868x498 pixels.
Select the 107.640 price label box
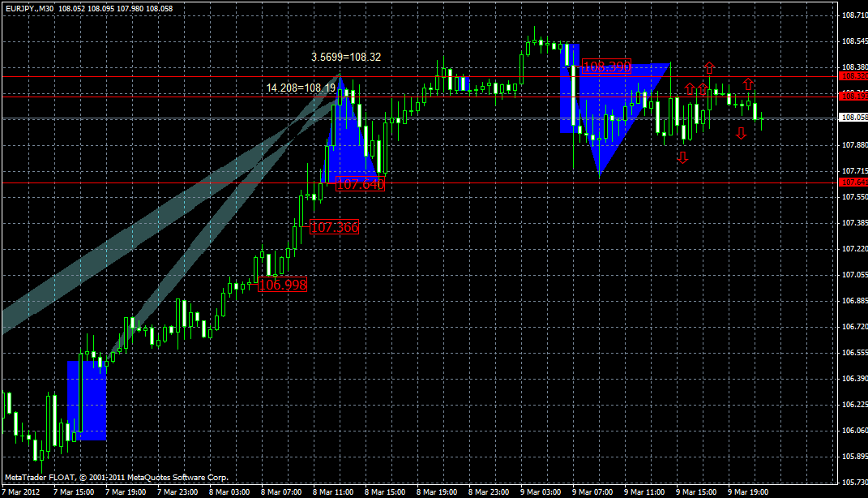(359, 184)
